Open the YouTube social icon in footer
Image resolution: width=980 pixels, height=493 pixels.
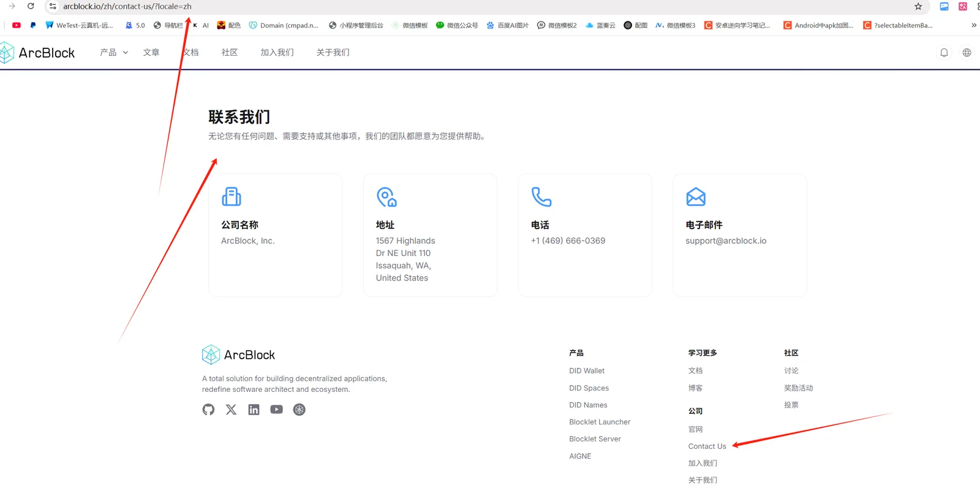click(277, 410)
